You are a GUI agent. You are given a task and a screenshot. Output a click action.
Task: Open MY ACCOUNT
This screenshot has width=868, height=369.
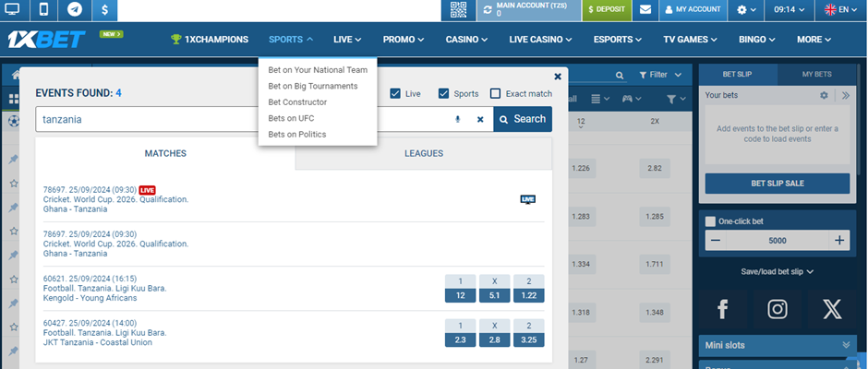(693, 9)
